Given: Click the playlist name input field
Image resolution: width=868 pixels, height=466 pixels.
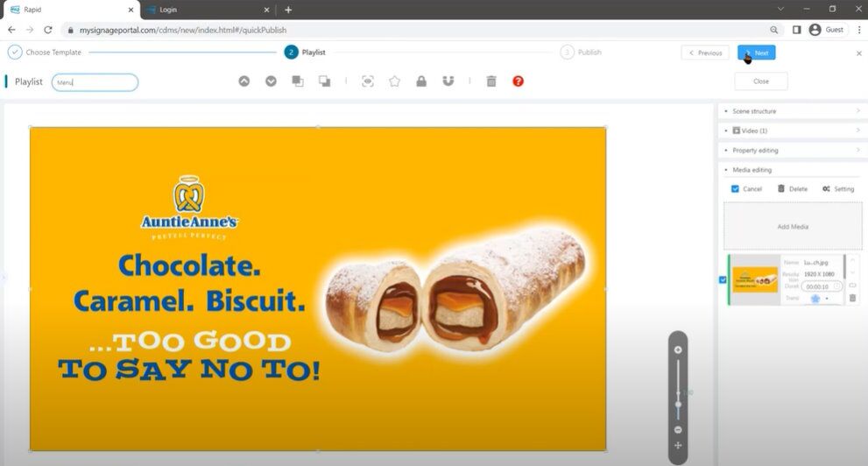Looking at the screenshot, I should (95, 82).
